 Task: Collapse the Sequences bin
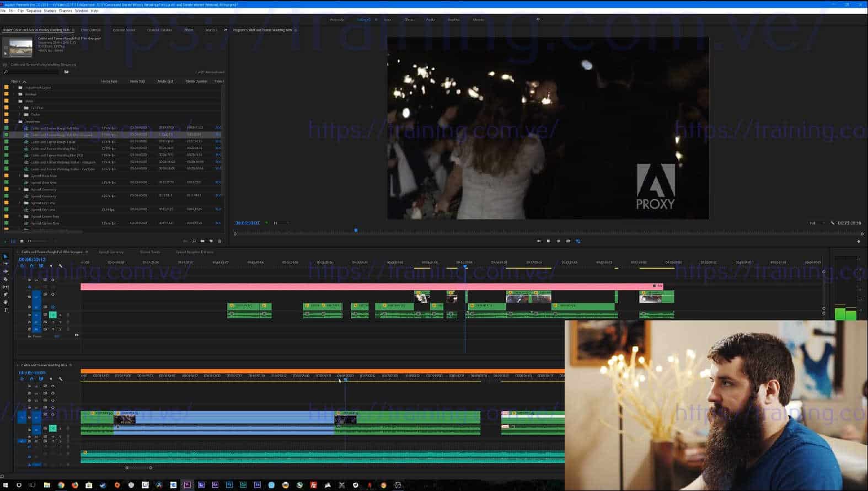[15, 121]
